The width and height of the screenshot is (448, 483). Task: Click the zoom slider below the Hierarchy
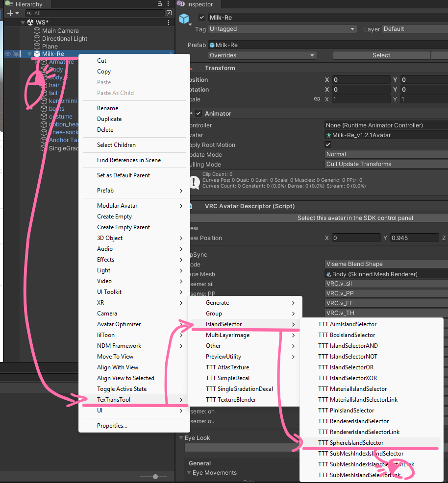pos(155,477)
